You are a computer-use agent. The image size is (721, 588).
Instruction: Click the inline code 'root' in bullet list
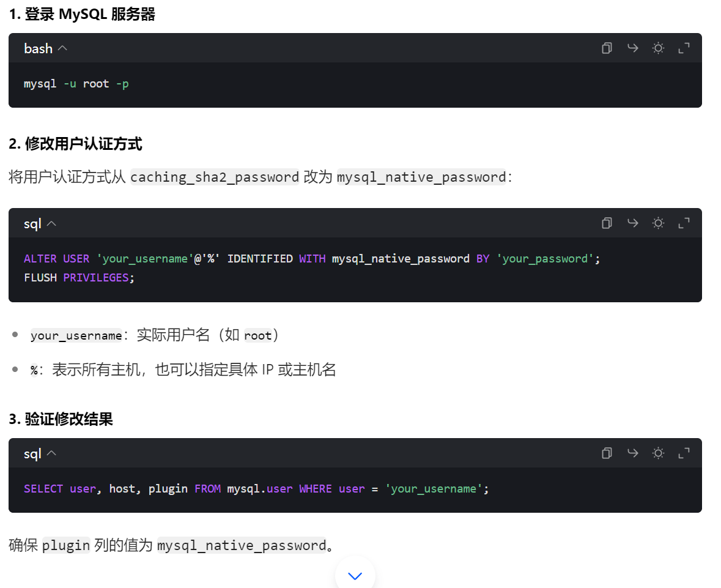(258, 335)
